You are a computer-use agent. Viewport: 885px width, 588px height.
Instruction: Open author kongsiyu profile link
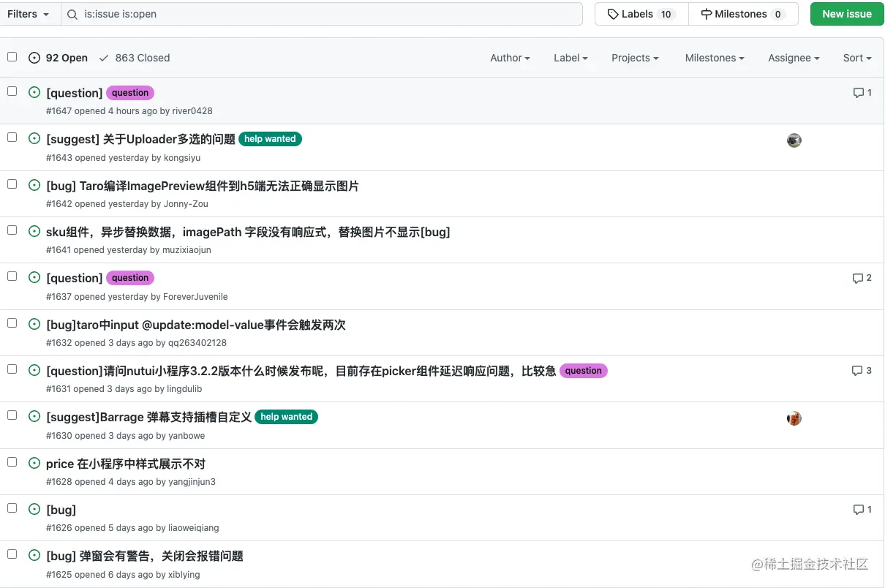click(182, 158)
